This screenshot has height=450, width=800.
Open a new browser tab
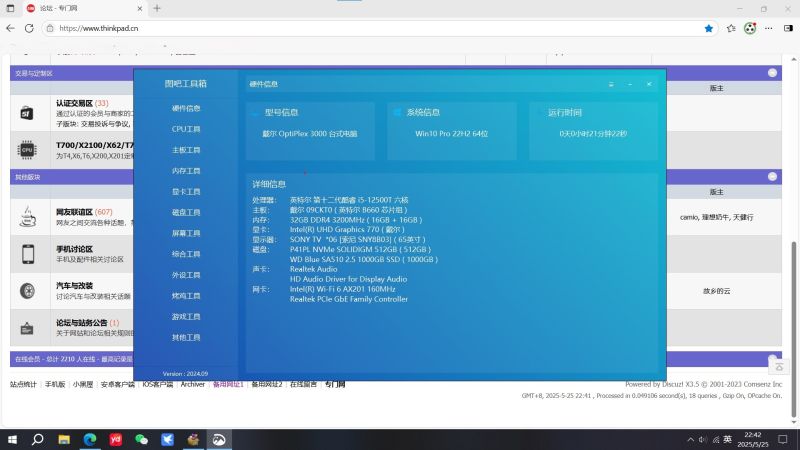point(157,8)
